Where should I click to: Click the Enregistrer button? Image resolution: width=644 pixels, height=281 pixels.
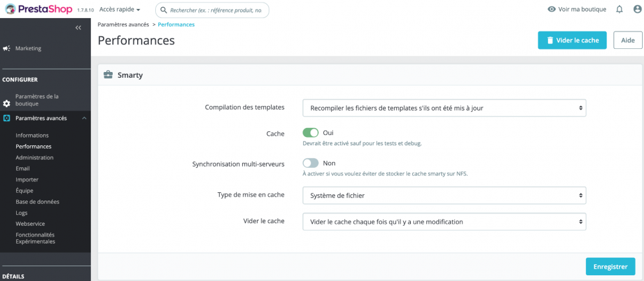click(610, 266)
